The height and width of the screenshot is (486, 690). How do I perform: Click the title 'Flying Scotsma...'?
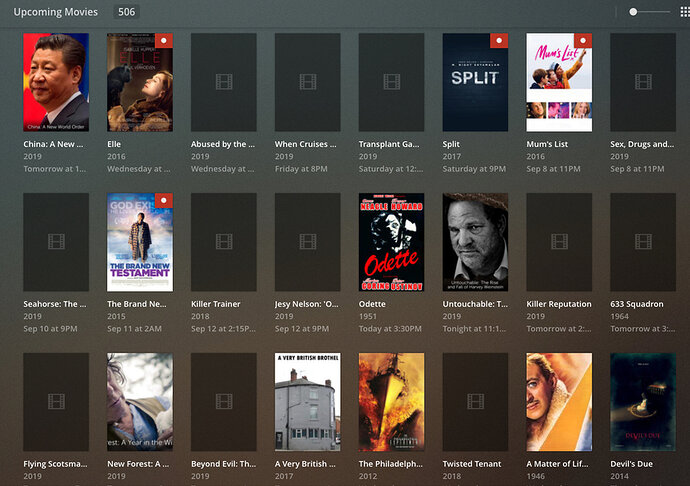[x=55, y=464]
